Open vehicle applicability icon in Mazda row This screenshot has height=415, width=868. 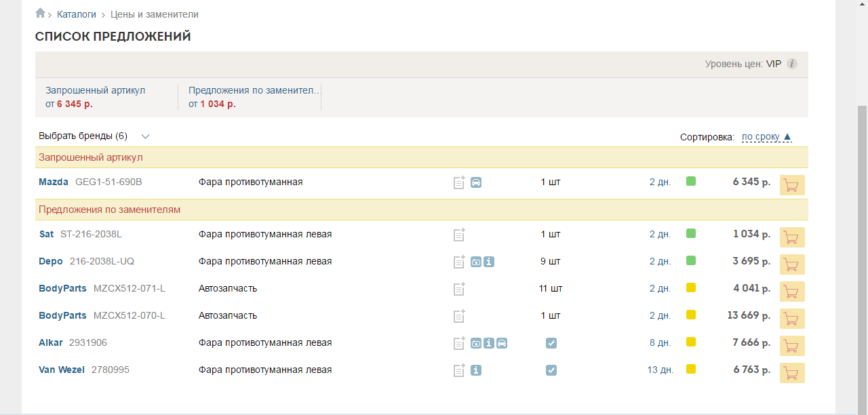[476, 182]
